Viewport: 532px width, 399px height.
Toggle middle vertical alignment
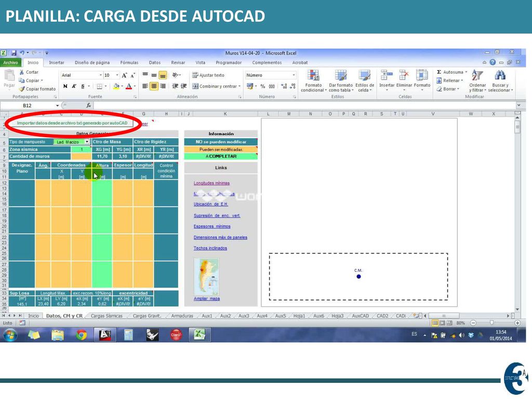pyautogui.click(x=154, y=75)
